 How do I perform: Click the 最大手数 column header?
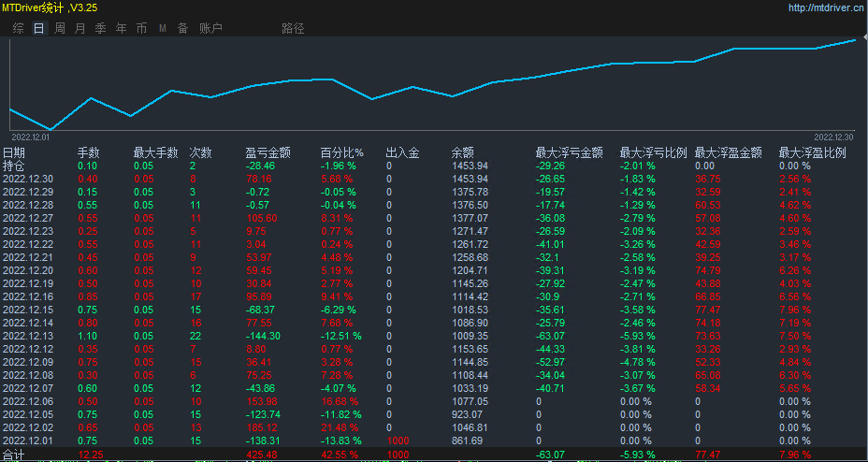pyautogui.click(x=155, y=153)
